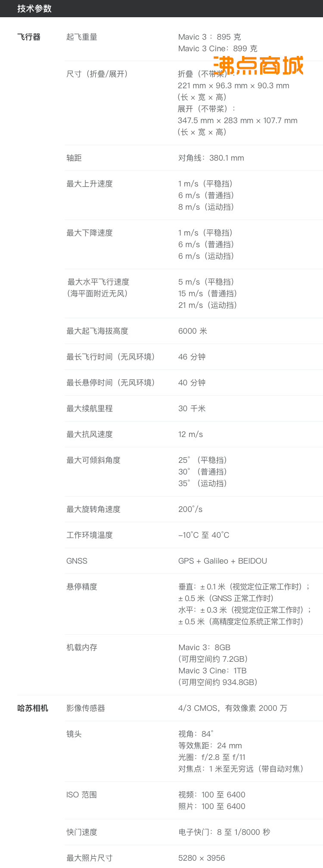323x868 pixels.
Task: Click the 最大抗风速度 label
Action: point(90,434)
